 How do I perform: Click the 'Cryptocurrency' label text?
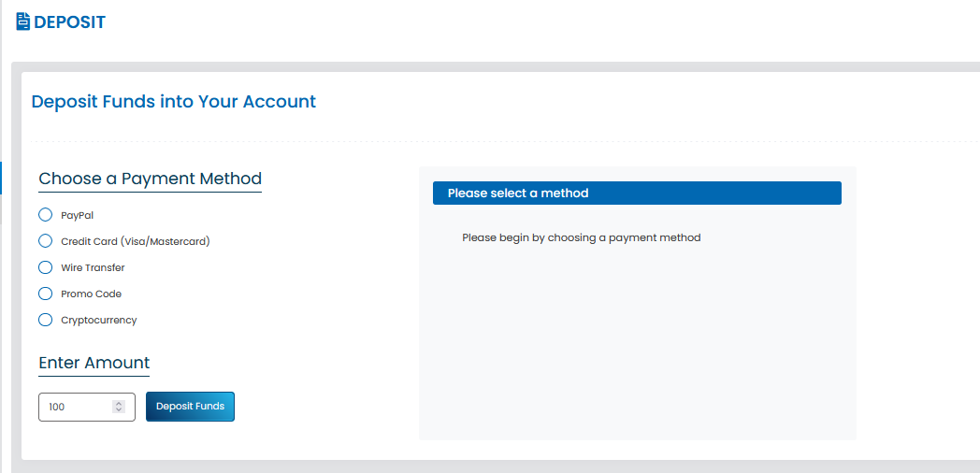click(99, 320)
